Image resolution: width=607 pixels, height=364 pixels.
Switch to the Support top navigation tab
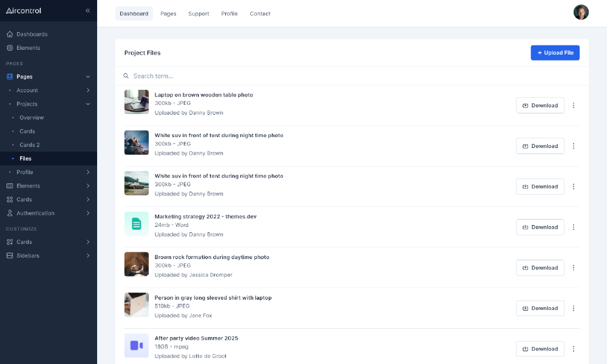(198, 13)
